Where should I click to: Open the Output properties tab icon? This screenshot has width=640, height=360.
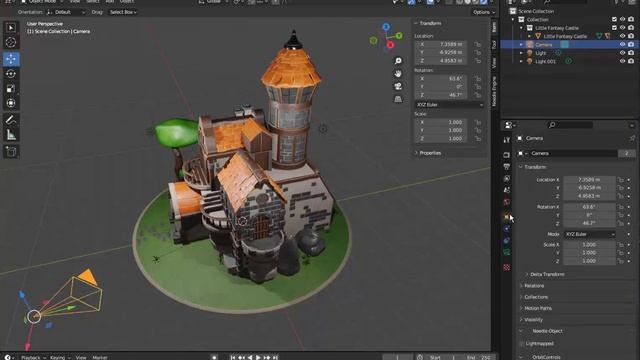click(507, 167)
